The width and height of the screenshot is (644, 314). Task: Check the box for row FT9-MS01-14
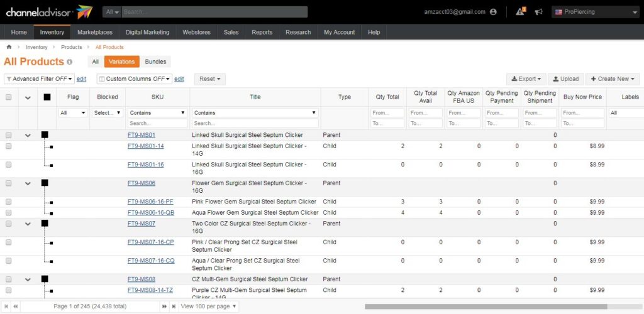9,146
